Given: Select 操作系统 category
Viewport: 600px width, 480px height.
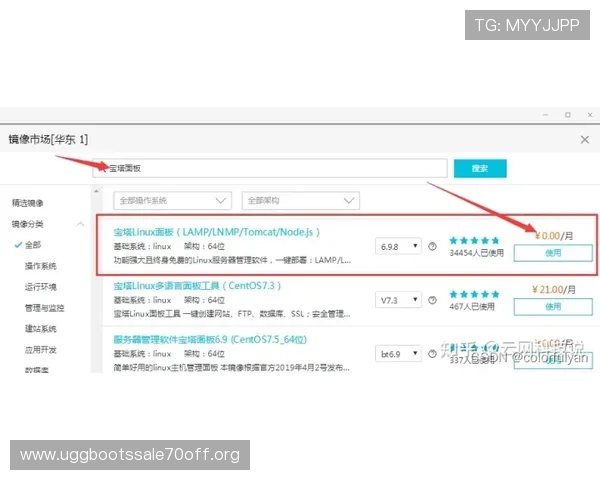Looking at the screenshot, I should click(41, 266).
